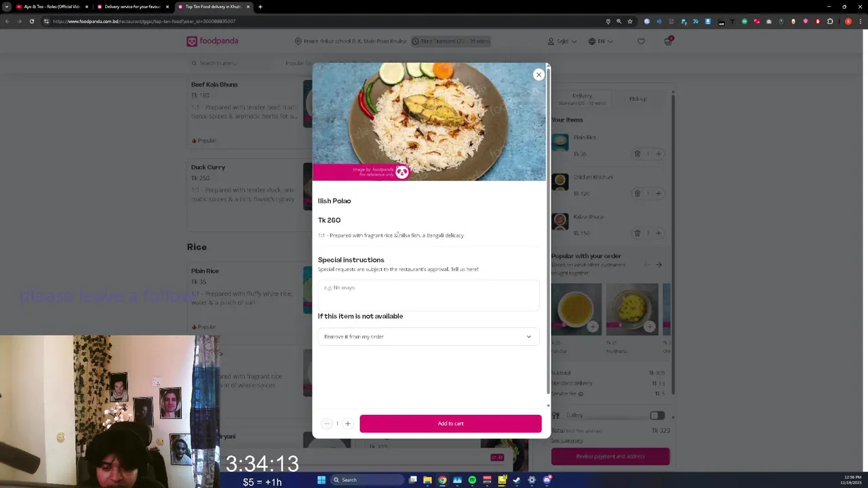Switch to the Delivery tab
868x488 pixels.
coord(582,99)
